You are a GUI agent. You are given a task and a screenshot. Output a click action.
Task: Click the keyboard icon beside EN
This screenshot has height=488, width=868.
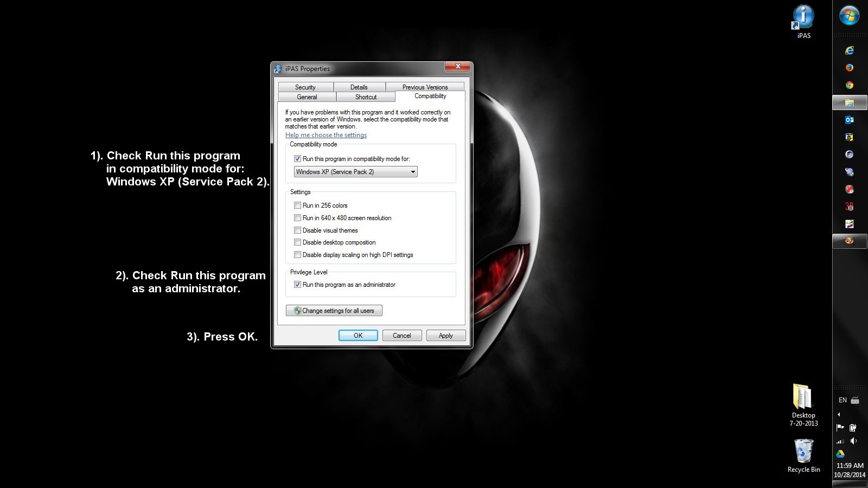tap(855, 400)
